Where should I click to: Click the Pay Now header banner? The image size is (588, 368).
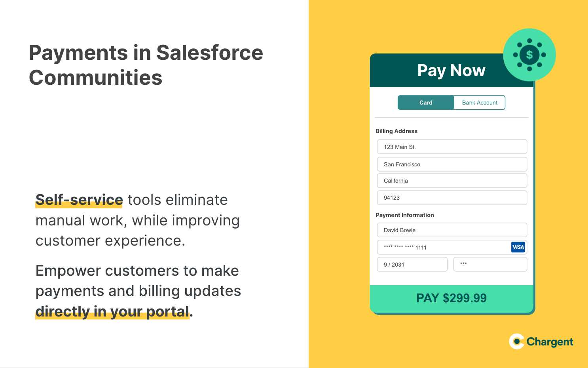451,71
